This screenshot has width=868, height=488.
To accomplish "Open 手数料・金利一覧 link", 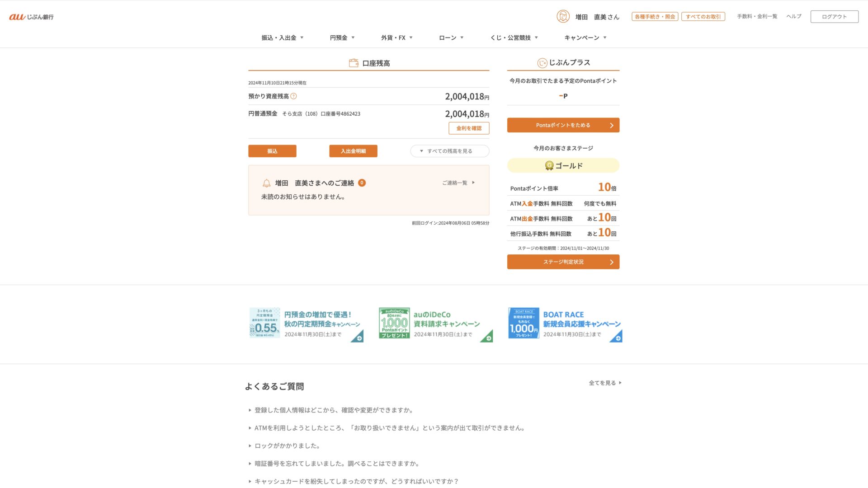I will [757, 16].
